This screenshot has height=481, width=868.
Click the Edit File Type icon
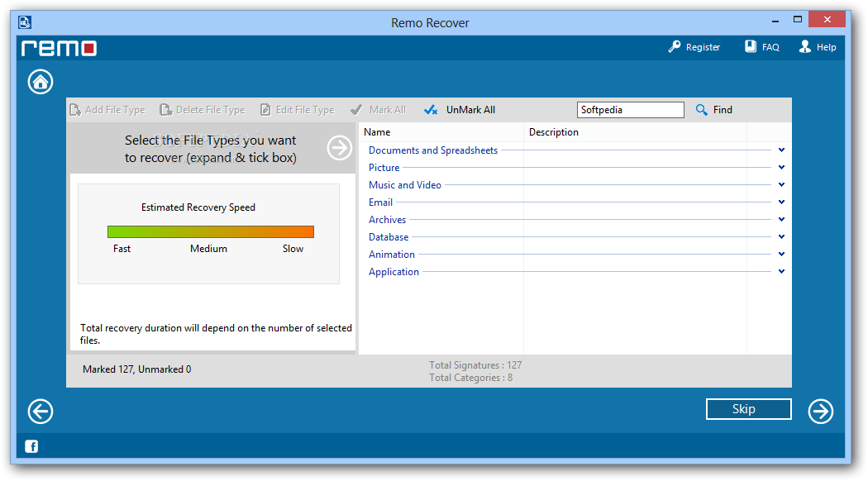265,110
